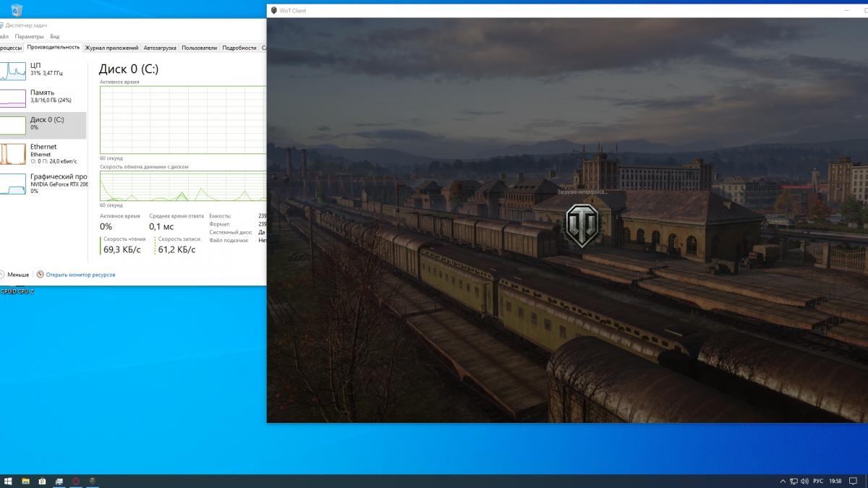The image size is (868, 488).
Task: Open the volume control in system tray
Action: click(805, 481)
